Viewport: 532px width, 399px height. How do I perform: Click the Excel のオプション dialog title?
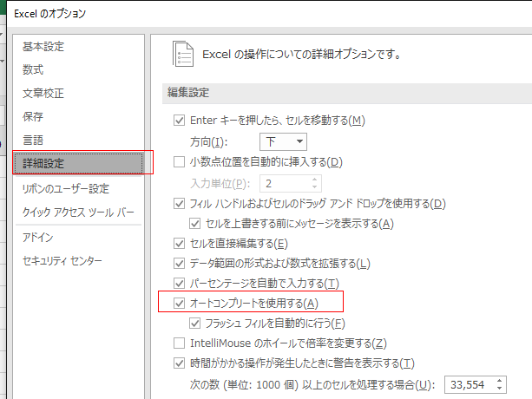pyautogui.click(x=49, y=14)
